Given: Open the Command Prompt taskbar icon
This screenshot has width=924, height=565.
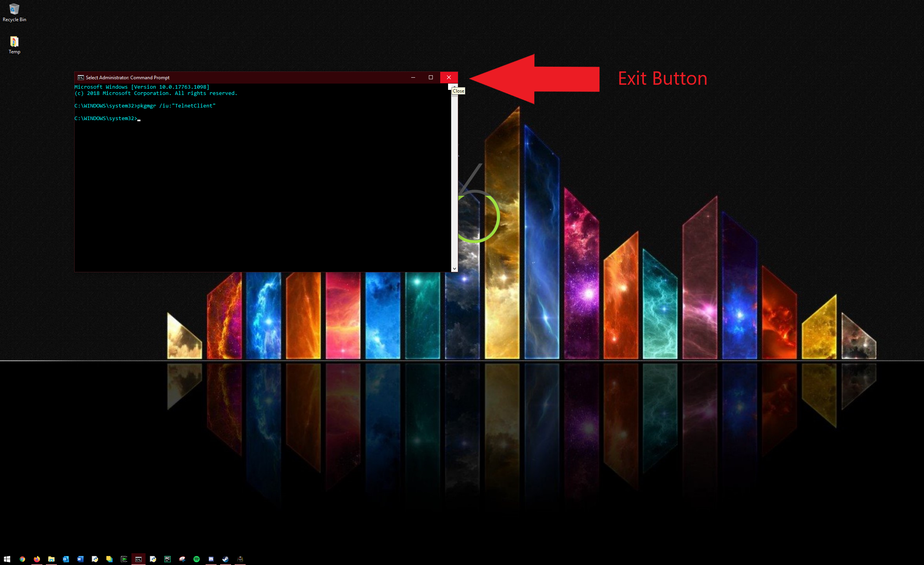Looking at the screenshot, I should pos(139,559).
